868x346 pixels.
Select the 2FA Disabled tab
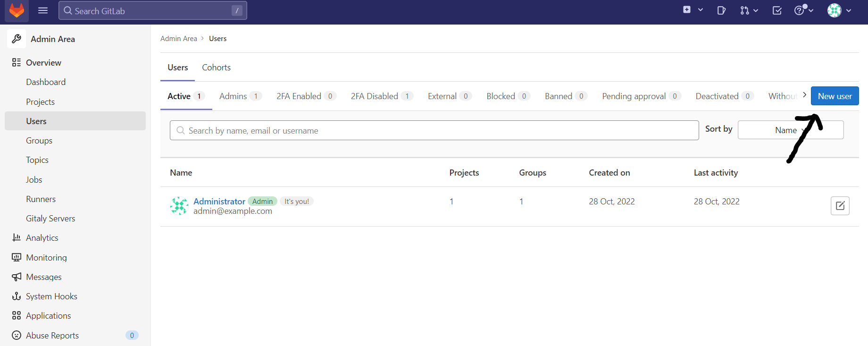point(382,96)
